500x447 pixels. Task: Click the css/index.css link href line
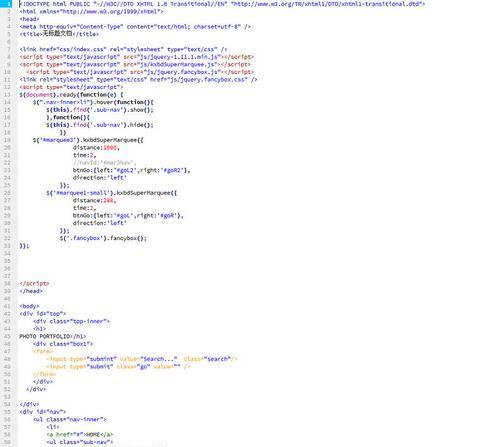123,49
